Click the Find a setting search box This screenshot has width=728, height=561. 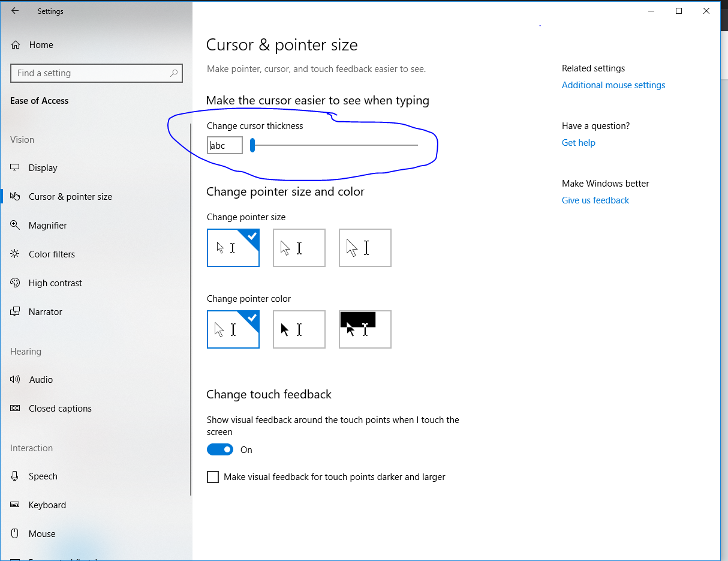[x=97, y=73]
